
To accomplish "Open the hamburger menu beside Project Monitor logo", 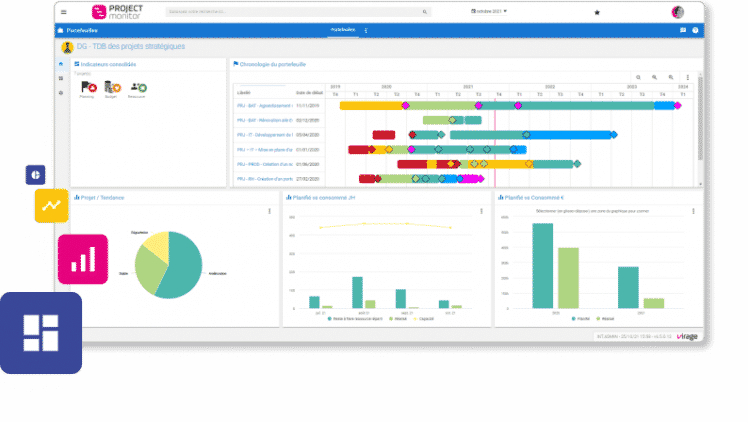I will click(x=63, y=12).
